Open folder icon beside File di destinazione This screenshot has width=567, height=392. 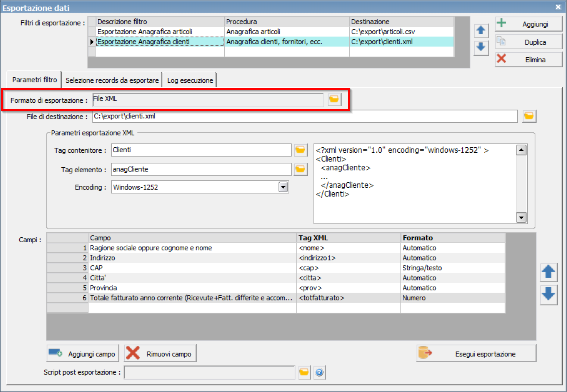tap(529, 116)
